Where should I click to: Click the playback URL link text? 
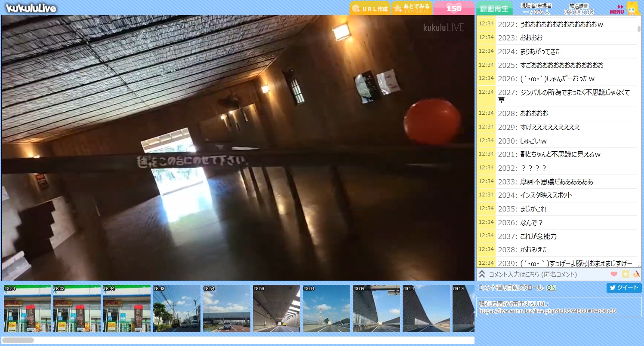547,311
